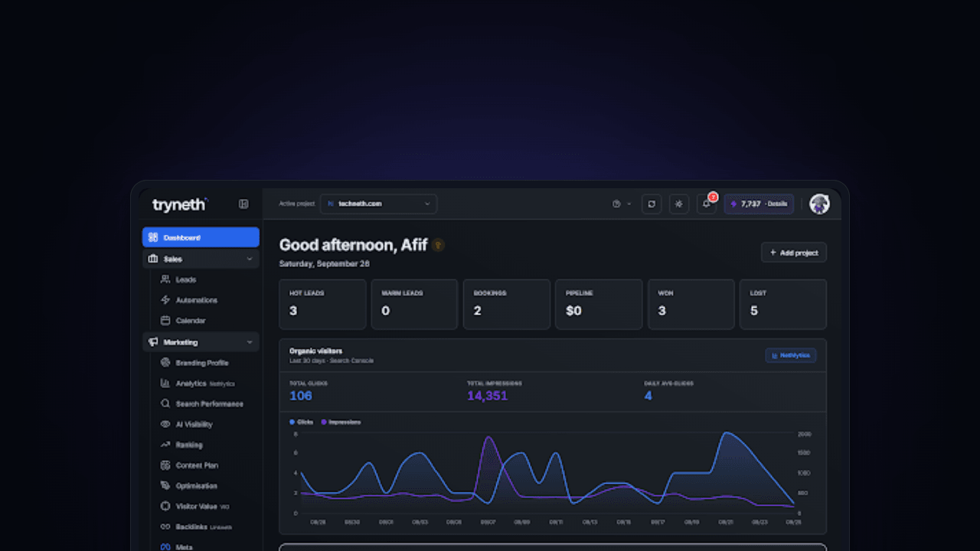Click the AI Visibility eye icon
980x551 pixels.
[165, 424]
